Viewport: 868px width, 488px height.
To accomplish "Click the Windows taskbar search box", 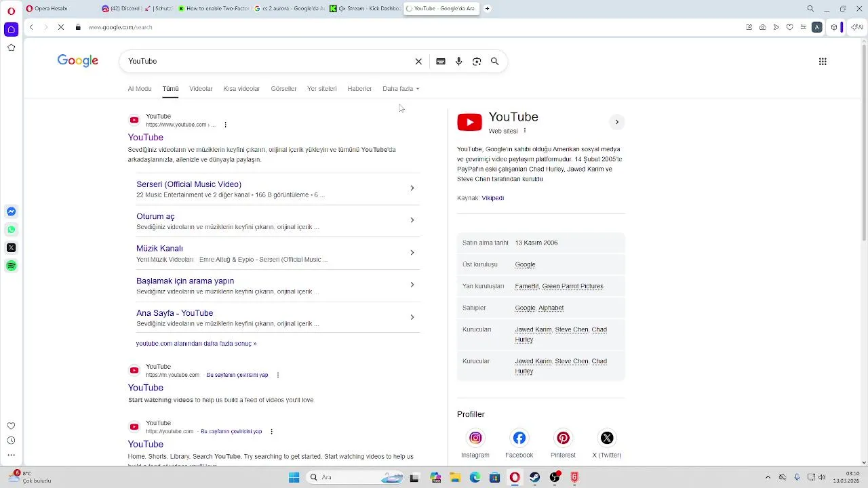I will (x=355, y=477).
